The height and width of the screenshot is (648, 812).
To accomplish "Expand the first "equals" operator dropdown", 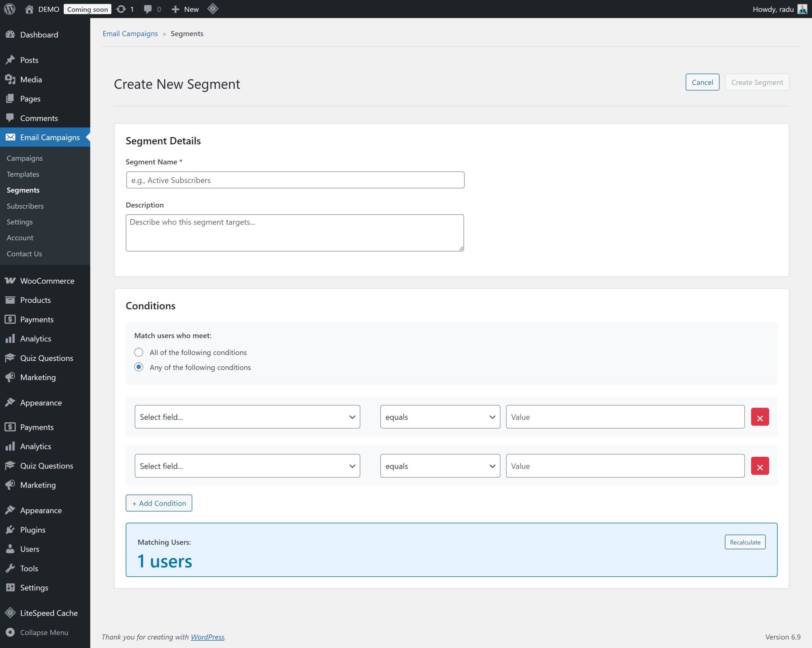I will point(440,417).
